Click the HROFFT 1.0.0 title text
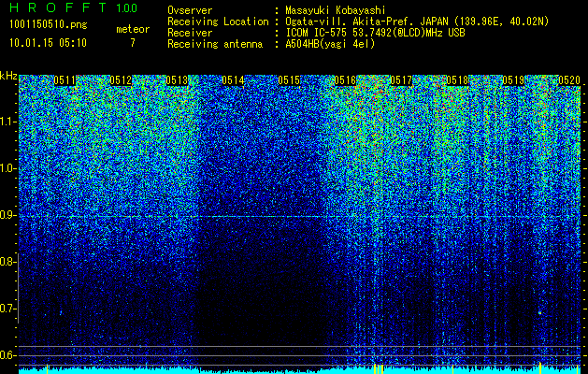This screenshot has width=588, height=374. click(73, 7)
